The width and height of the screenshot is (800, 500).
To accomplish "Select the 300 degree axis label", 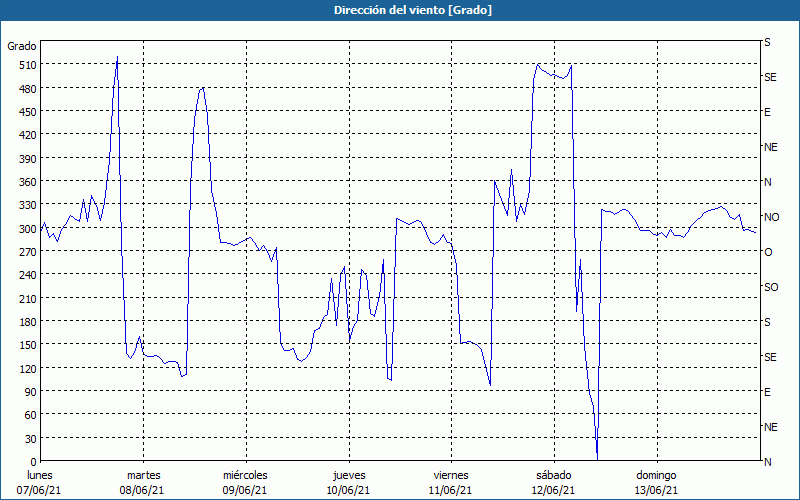I will pyautogui.click(x=28, y=229).
